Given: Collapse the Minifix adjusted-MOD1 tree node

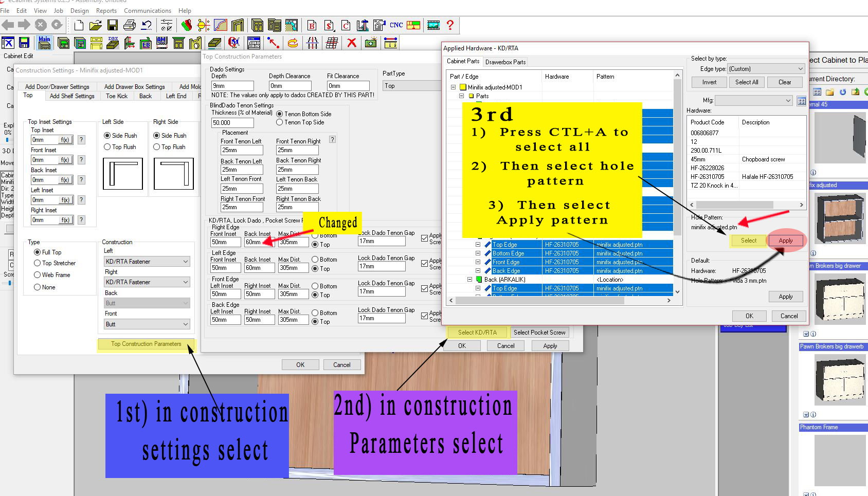Looking at the screenshot, I should coord(453,87).
